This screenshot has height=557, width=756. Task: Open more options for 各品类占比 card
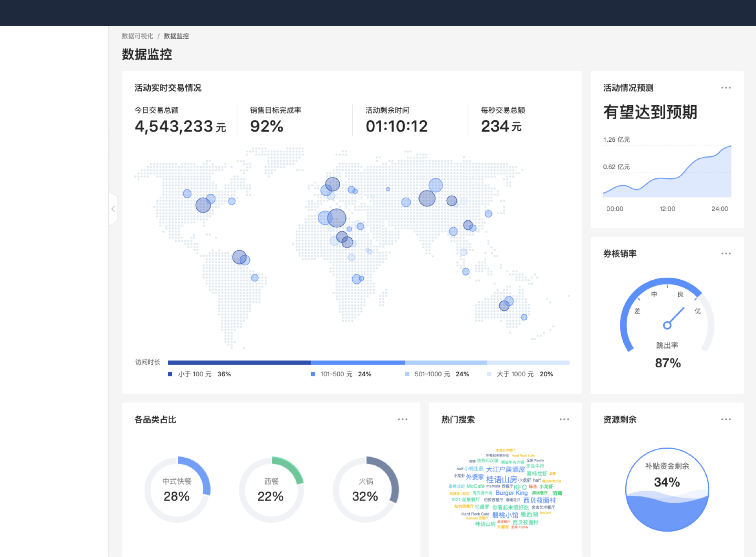(402, 419)
